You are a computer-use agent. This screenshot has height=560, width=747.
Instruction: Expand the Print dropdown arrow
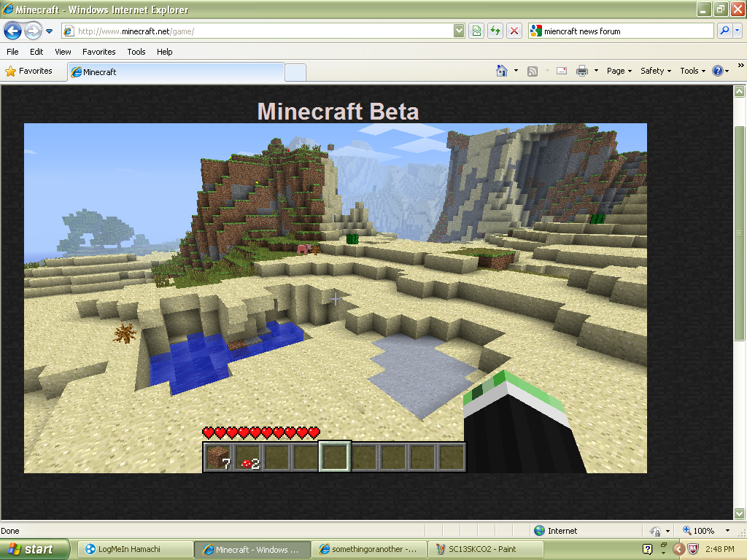[x=596, y=71]
